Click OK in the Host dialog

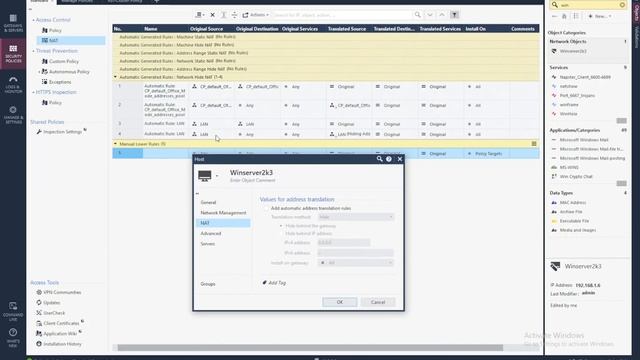point(340,302)
